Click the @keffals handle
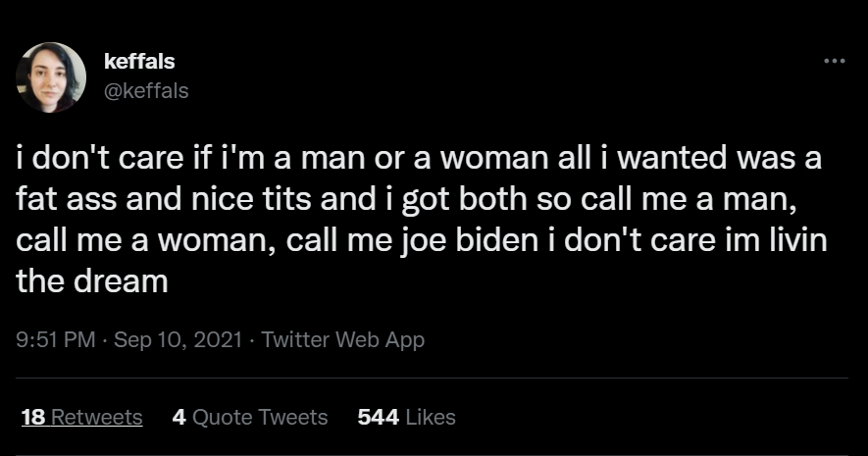 tap(145, 90)
